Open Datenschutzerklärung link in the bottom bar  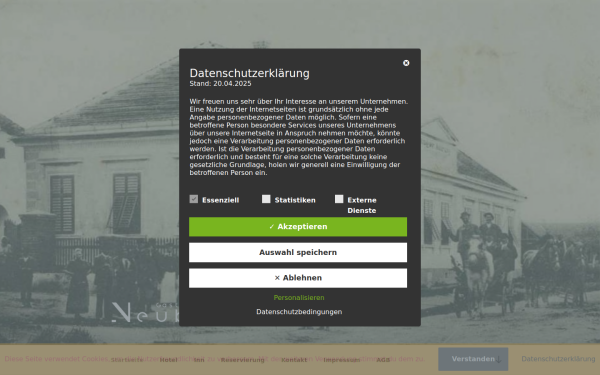pos(558,359)
